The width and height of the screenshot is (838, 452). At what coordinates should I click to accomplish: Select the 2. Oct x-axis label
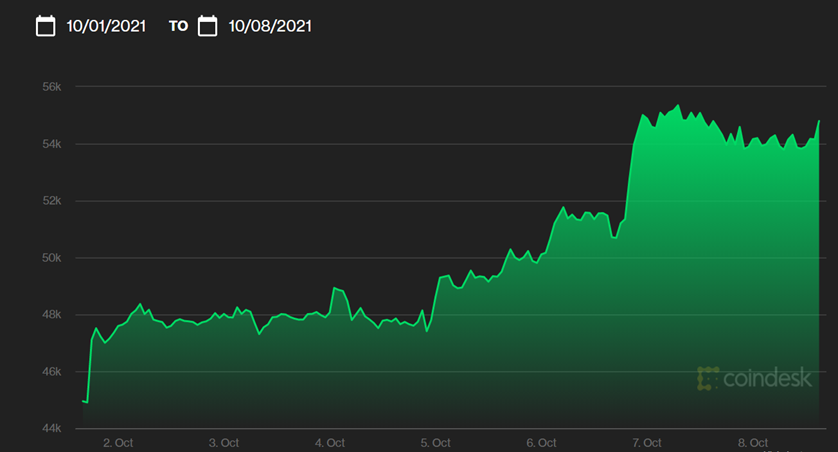[x=118, y=442]
